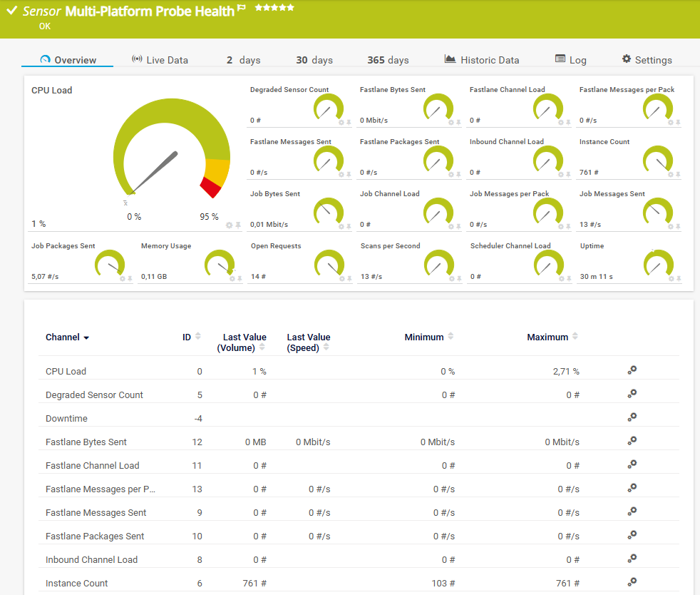700x595 pixels.
Task: Open the Log tab
Action: tap(570, 60)
